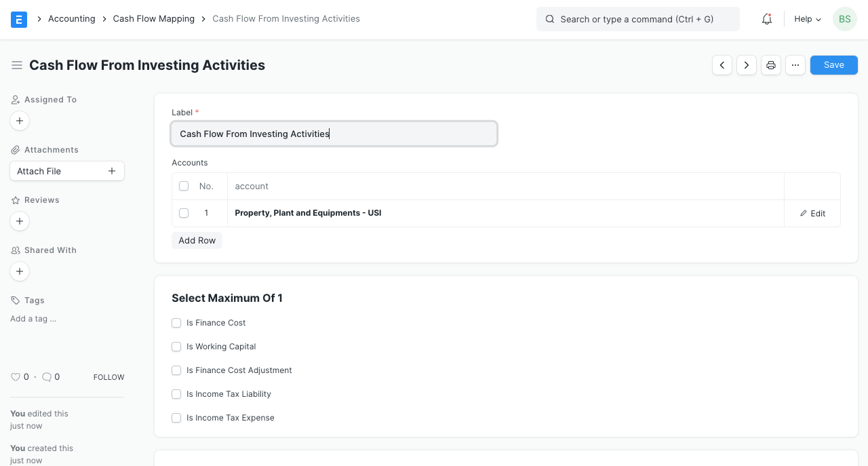The height and width of the screenshot is (466, 868).
Task: Go to previous document arrow
Action: [722, 65]
